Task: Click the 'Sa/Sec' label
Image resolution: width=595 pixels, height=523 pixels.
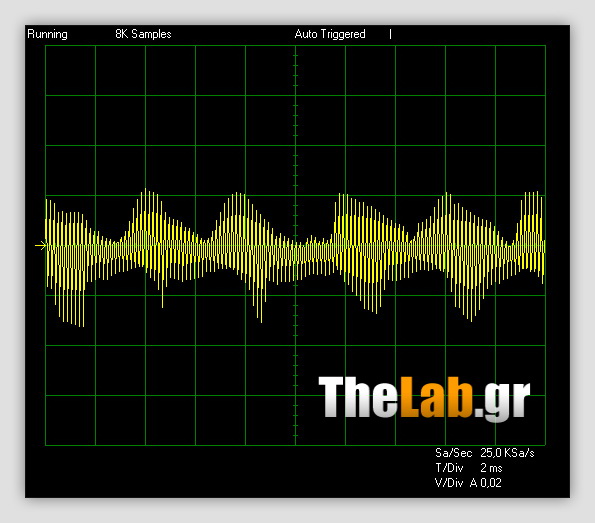Action: pyautogui.click(x=454, y=453)
